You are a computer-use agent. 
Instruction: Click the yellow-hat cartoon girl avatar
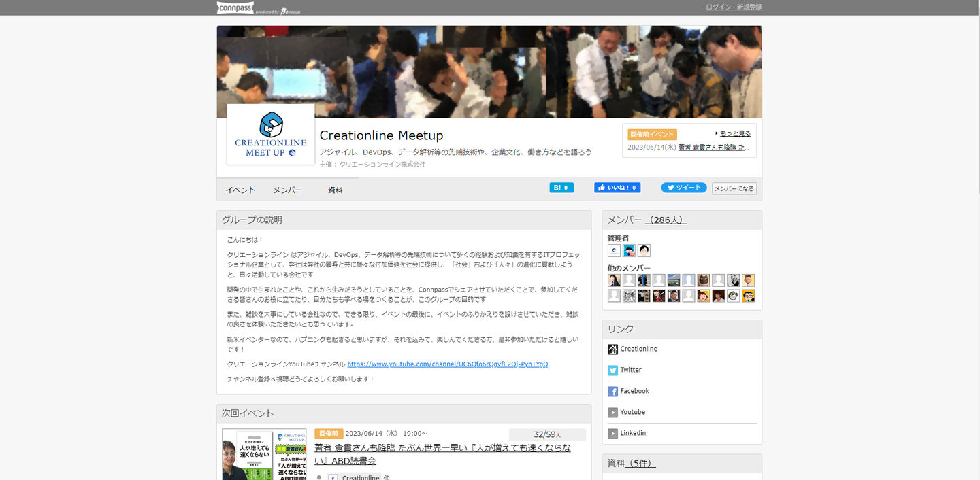pos(704,296)
